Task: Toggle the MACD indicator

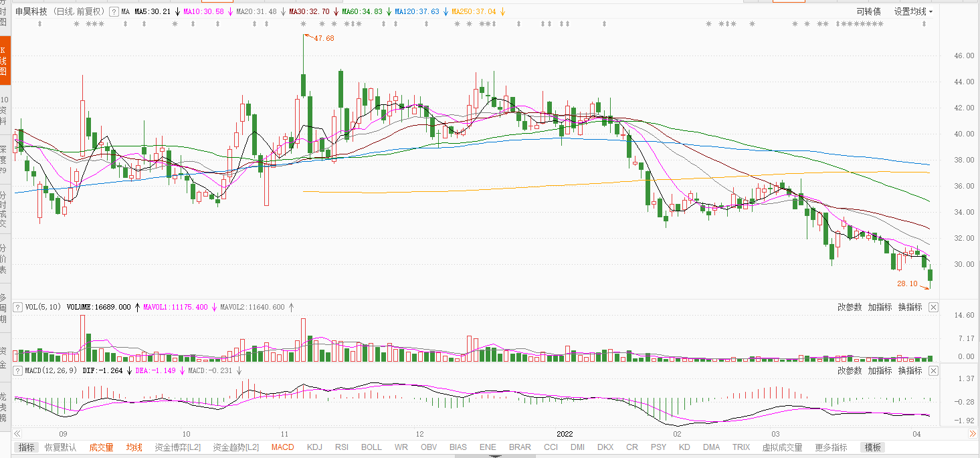Action: [x=282, y=447]
